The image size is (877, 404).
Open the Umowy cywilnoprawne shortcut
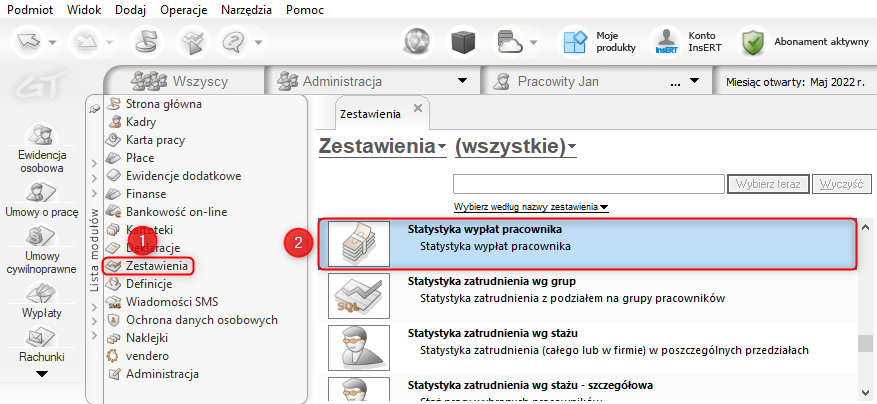tap(43, 250)
